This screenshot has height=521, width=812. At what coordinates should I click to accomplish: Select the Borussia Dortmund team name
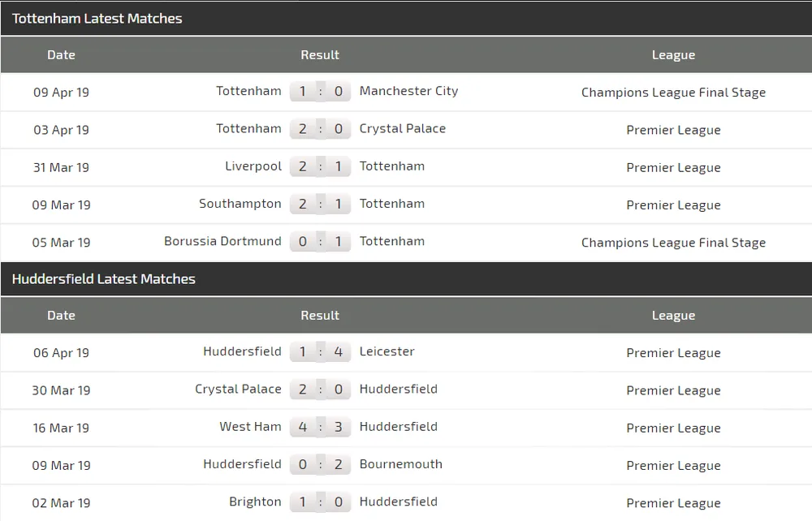pyautogui.click(x=222, y=241)
